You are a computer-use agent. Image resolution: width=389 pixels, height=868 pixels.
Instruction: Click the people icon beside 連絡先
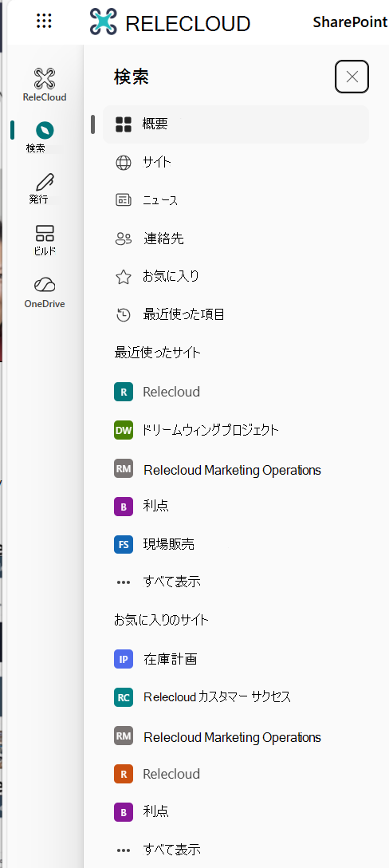tap(124, 239)
